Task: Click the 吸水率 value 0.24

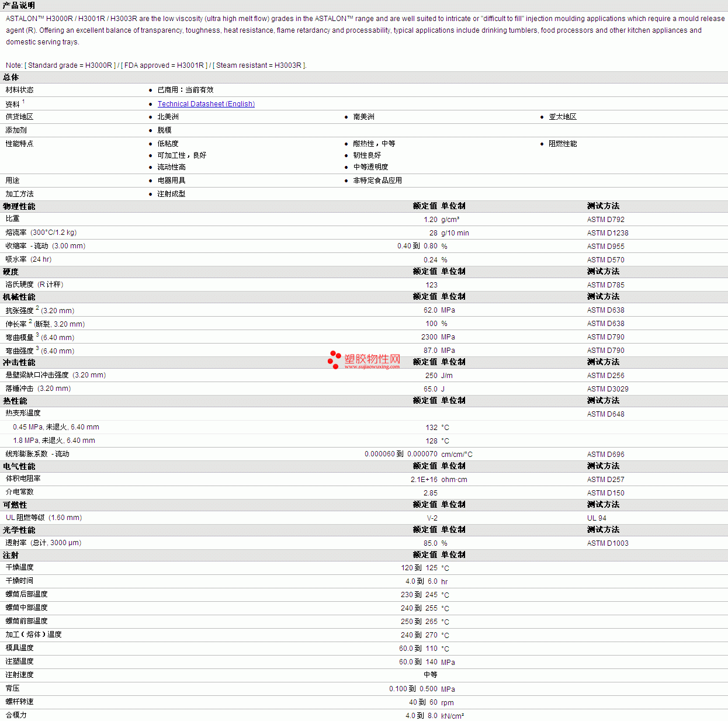Action: pos(431,260)
